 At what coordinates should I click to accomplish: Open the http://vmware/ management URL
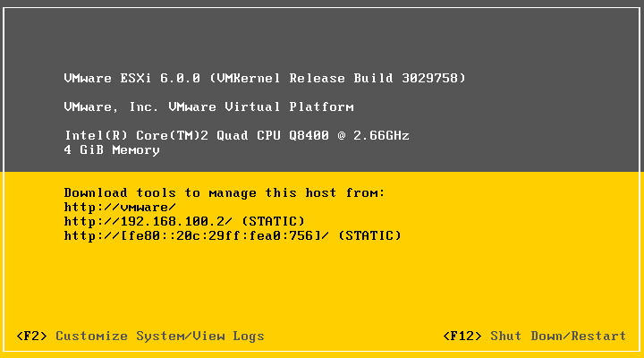(120, 207)
